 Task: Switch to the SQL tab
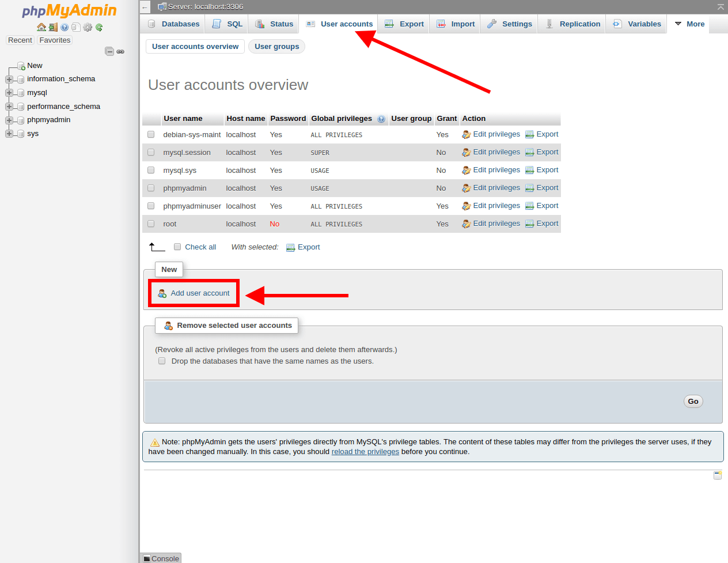click(227, 24)
